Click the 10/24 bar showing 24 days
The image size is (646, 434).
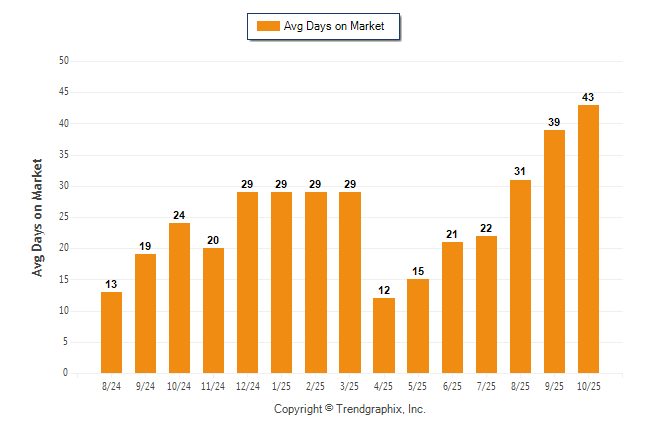tap(180, 298)
